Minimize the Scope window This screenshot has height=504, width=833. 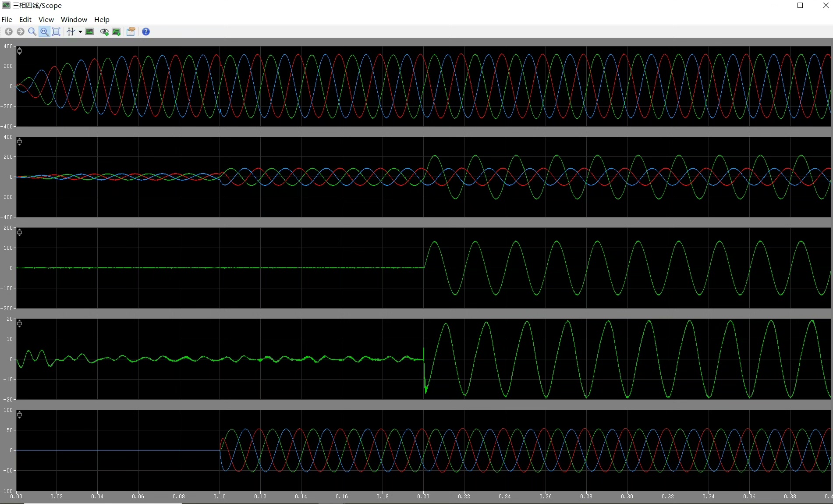(775, 5)
